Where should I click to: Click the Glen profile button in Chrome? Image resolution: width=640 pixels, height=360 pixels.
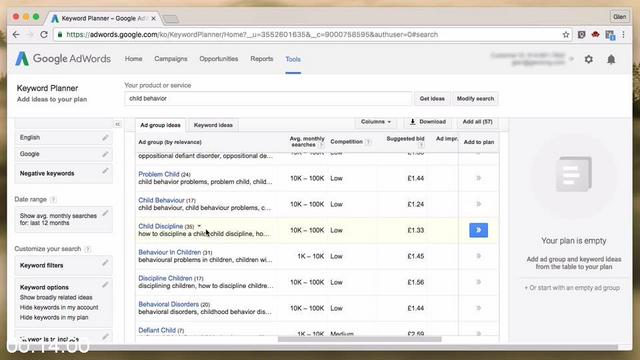point(619,17)
